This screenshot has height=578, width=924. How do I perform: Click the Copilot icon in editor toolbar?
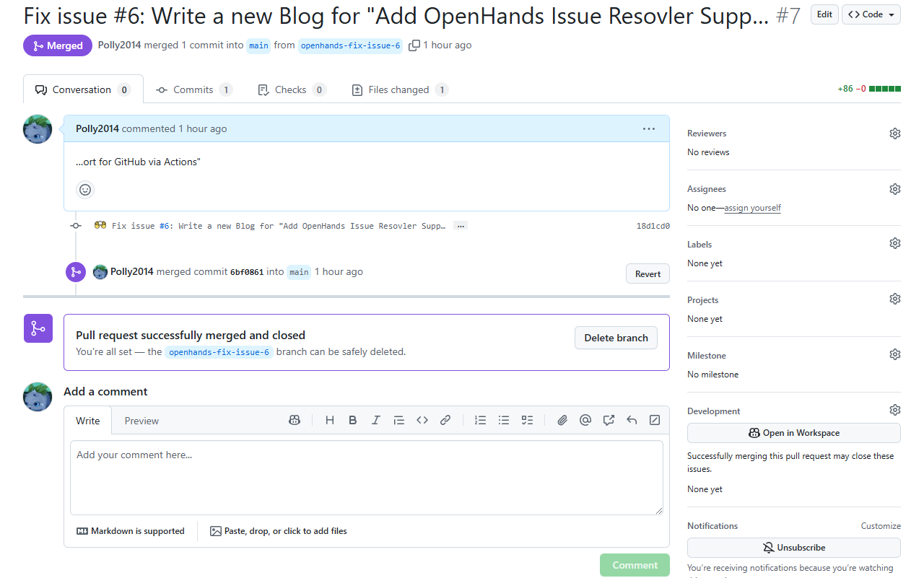(295, 420)
